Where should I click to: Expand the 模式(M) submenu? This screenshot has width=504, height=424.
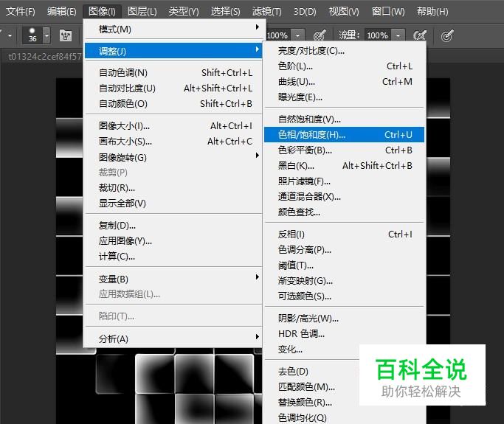[x=173, y=29]
